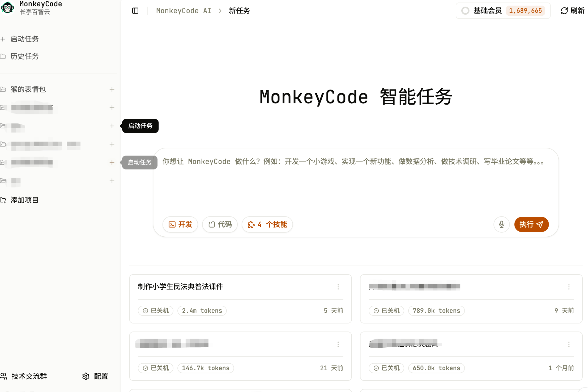Image resolution: width=588 pixels, height=392 pixels.
Task: Click the 9 天前 timestamp
Action: [564, 311]
